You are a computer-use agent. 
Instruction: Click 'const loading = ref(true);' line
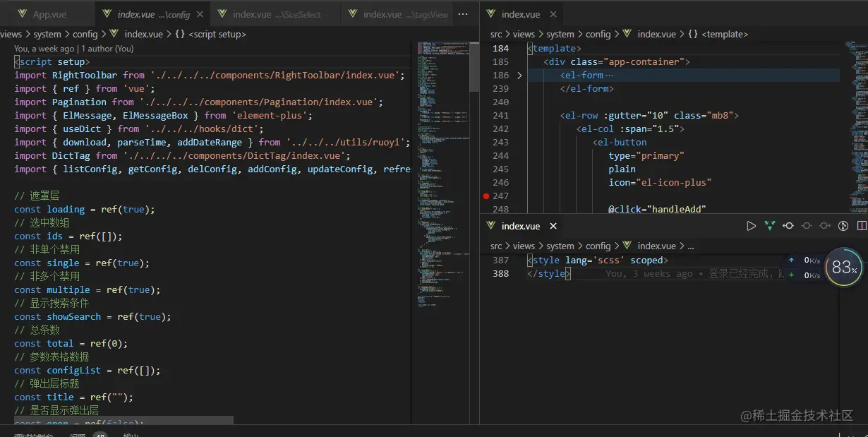point(84,209)
